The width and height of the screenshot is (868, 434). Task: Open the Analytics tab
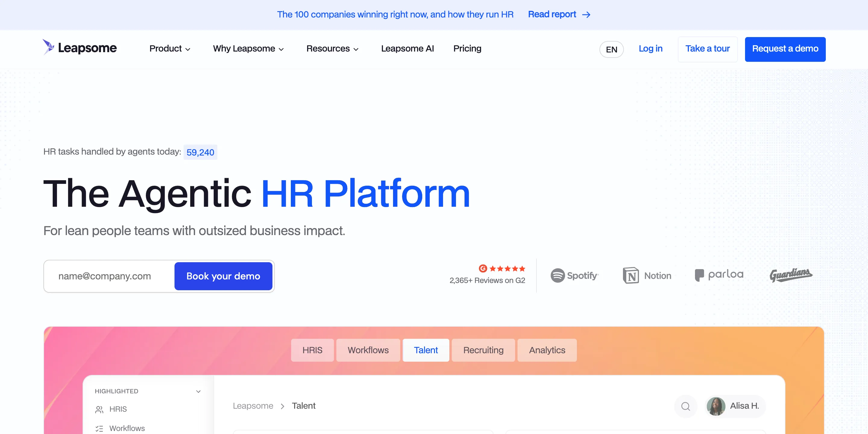pos(547,350)
